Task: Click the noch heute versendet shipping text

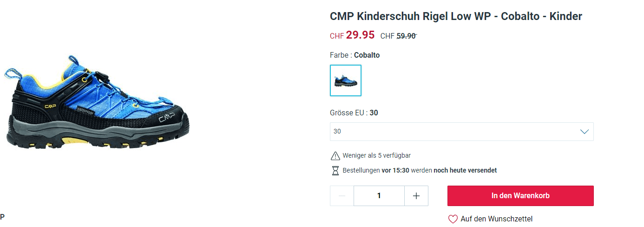Action: pyautogui.click(x=465, y=171)
